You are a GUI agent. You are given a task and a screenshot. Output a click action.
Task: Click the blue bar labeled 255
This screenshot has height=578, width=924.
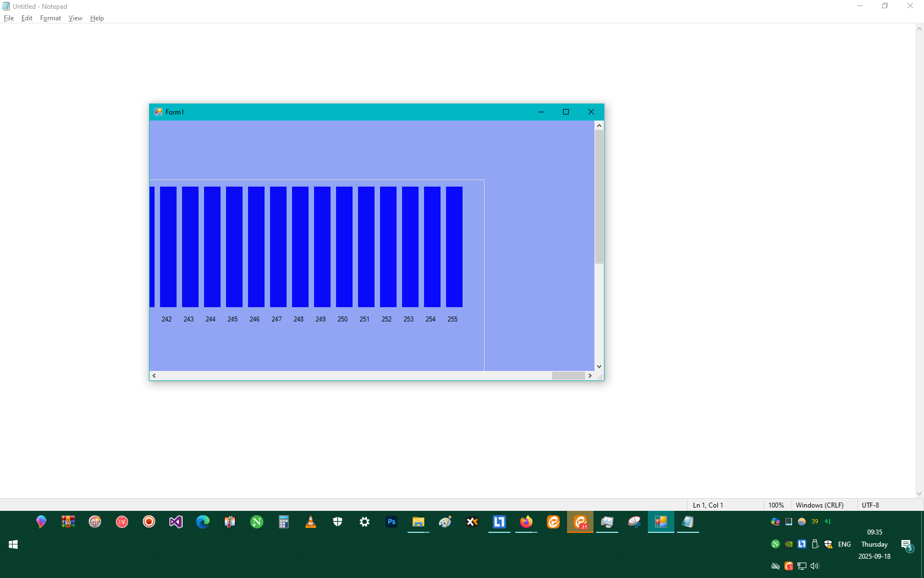(454, 247)
